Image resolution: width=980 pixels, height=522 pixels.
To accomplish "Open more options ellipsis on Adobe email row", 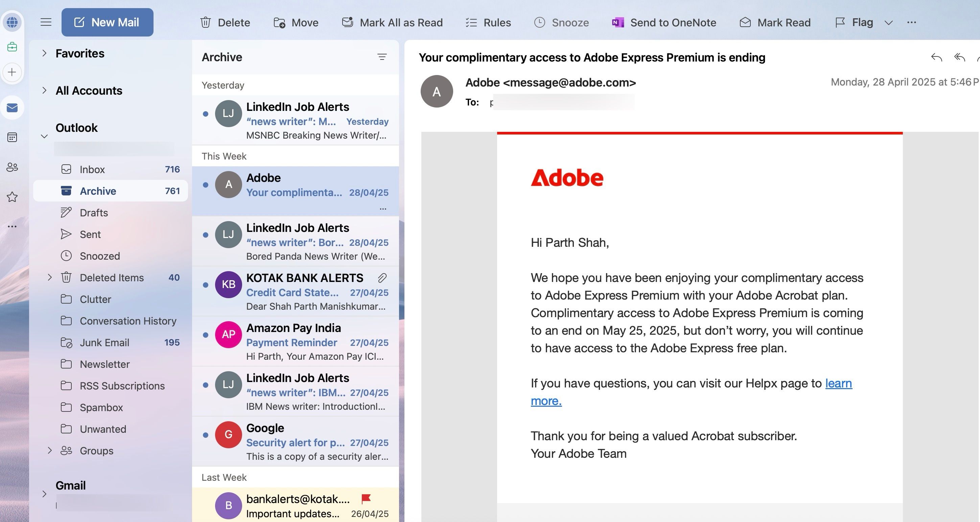I will pos(383,209).
